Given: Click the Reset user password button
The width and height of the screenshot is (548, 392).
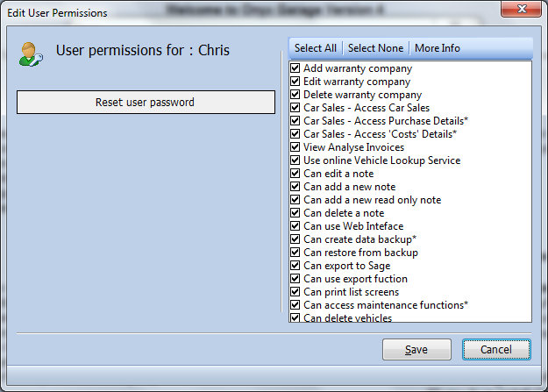Looking at the screenshot, I should pos(146,102).
